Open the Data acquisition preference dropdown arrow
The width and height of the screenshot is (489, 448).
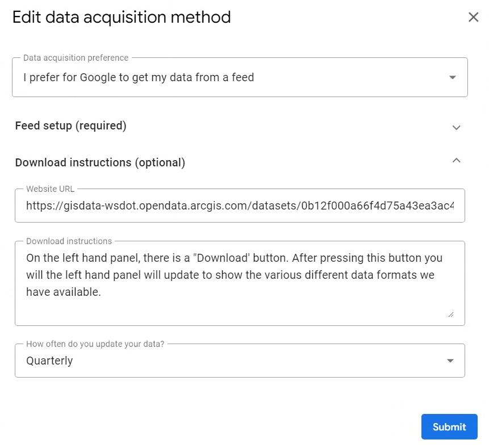pos(452,78)
